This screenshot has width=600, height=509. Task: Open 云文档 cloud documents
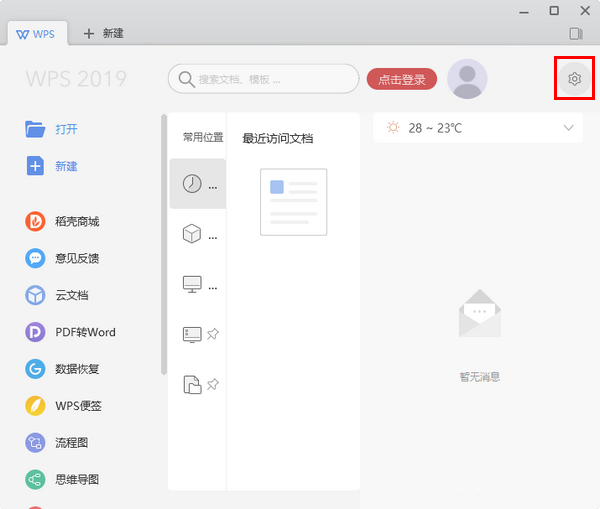(x=36, y=295)
